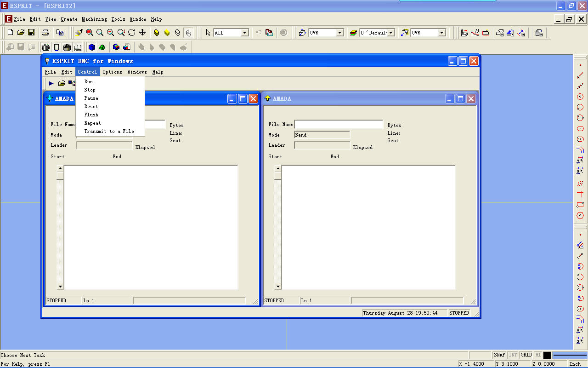Image resolution: width=588 pixels, height=368 pixels.
Task: Click the Pan four-arrow icon
Action: pyautogui.click(x=142, y=32)
